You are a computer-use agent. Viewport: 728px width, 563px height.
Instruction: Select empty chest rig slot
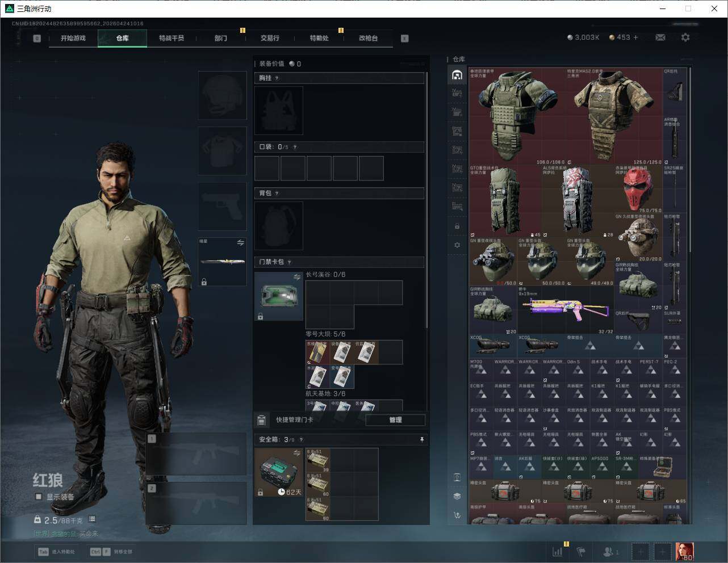[279, 111]
